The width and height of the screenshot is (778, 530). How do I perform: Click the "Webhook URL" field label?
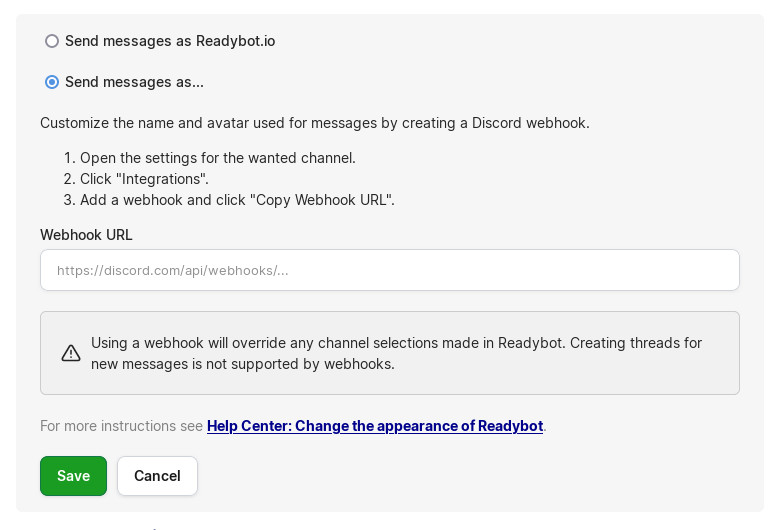point(86,235)
